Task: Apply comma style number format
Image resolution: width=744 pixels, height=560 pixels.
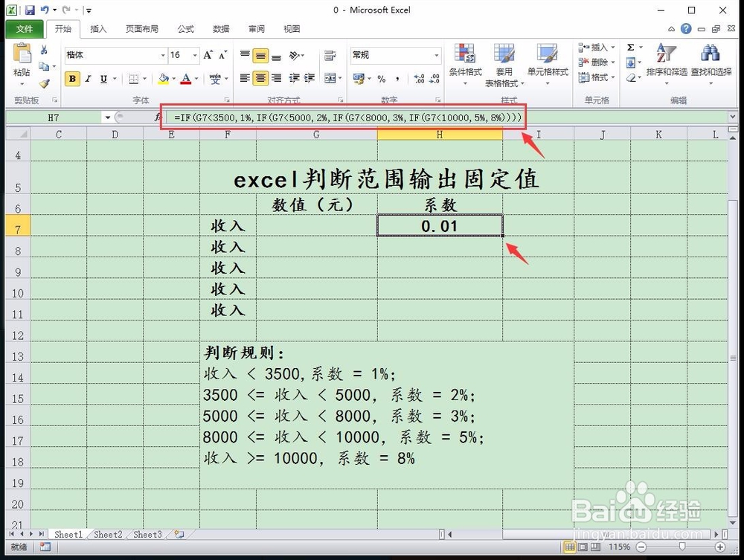Action: click(x=397, y=79)
